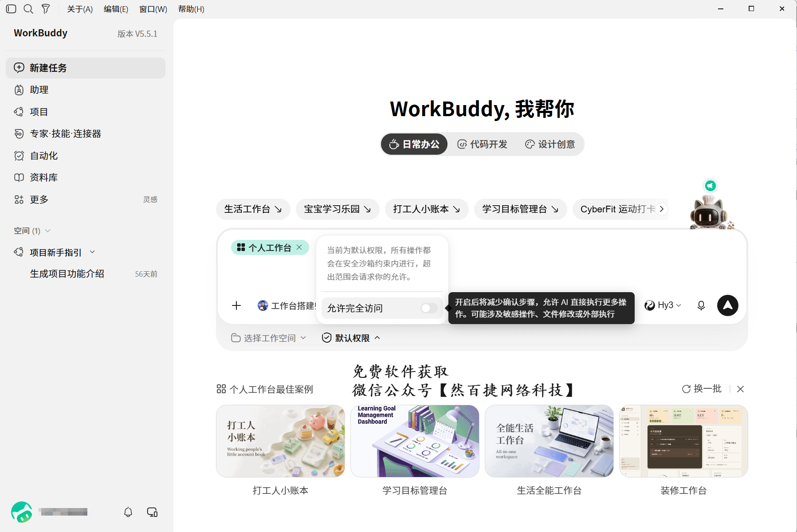Collapse the 默认权限 dropdown
Screen dimensions: 797x532
[351, 338]
